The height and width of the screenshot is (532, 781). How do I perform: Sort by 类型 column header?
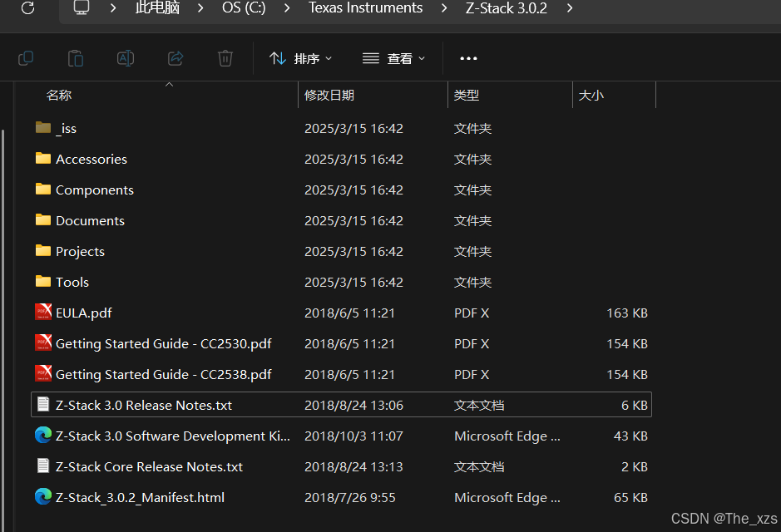(x=467, y=95)
